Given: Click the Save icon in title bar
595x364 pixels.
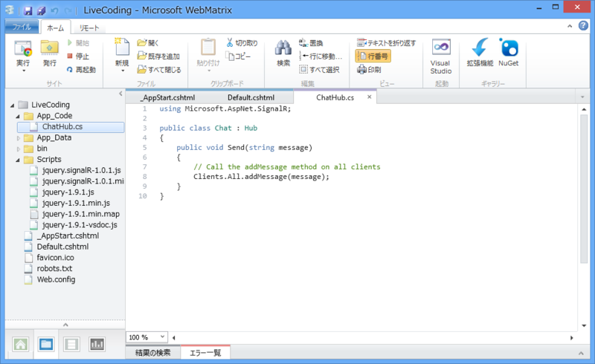Looking at the screenshot, I should click(x=28, y=10).
